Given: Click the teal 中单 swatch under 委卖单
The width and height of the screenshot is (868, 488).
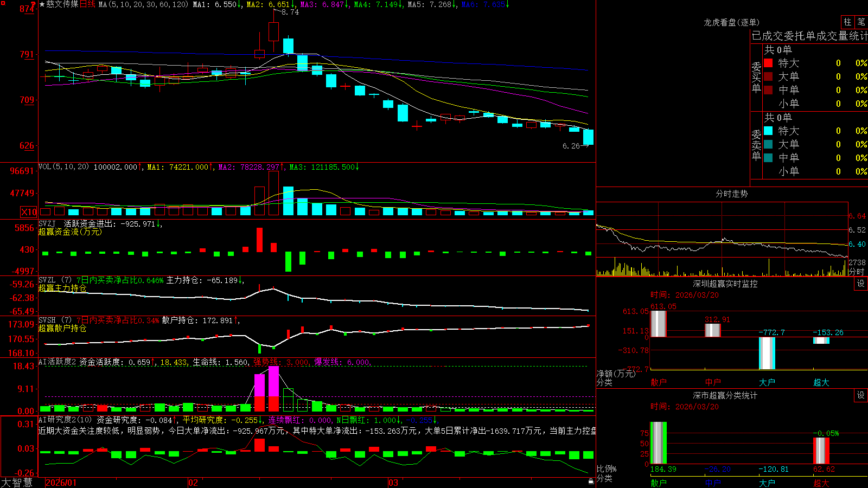Looking at the screenshot, I should coord(768,158).
